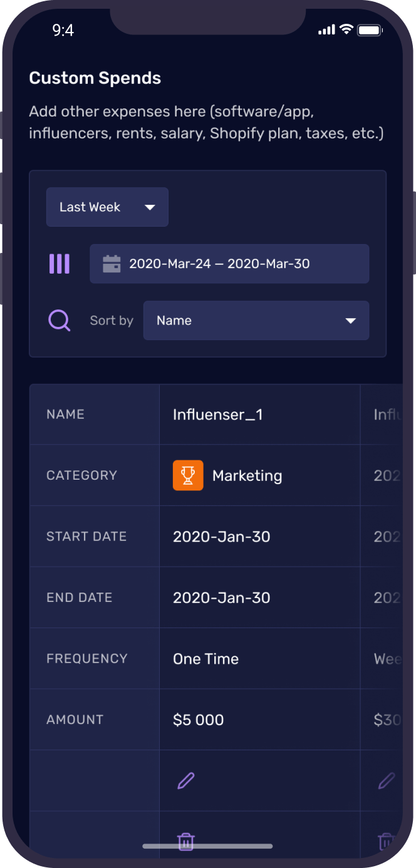
Task: Expand the Sort by Name dropdown
Action: tap(256, 320)
